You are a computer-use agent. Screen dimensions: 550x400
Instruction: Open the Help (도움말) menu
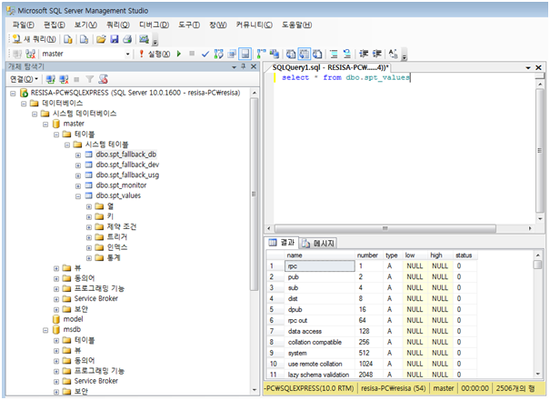click(297, 25)
